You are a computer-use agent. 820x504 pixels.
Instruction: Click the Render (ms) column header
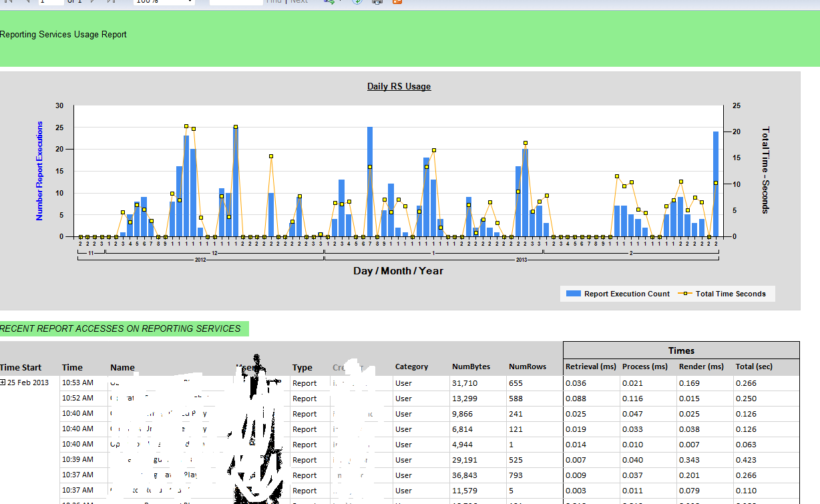701,366
